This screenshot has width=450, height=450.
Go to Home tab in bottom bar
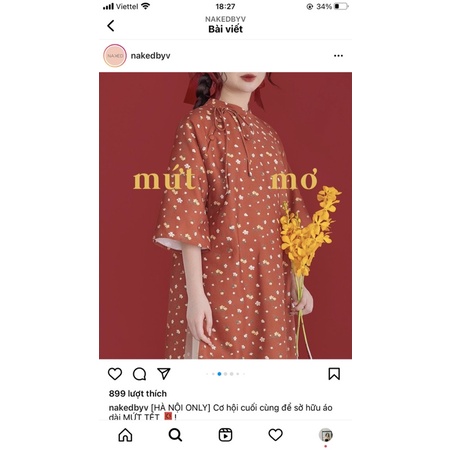pos(125,435)
